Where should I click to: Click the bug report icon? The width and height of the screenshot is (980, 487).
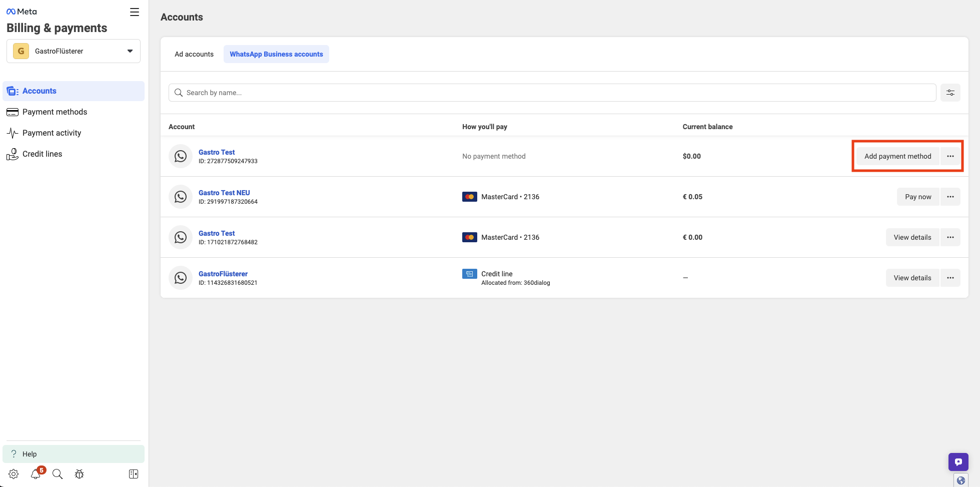click(x=80, y=474)
